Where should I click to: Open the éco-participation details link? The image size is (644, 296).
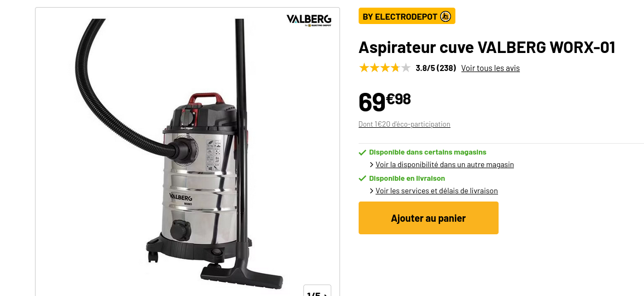(x=404, y=124)
